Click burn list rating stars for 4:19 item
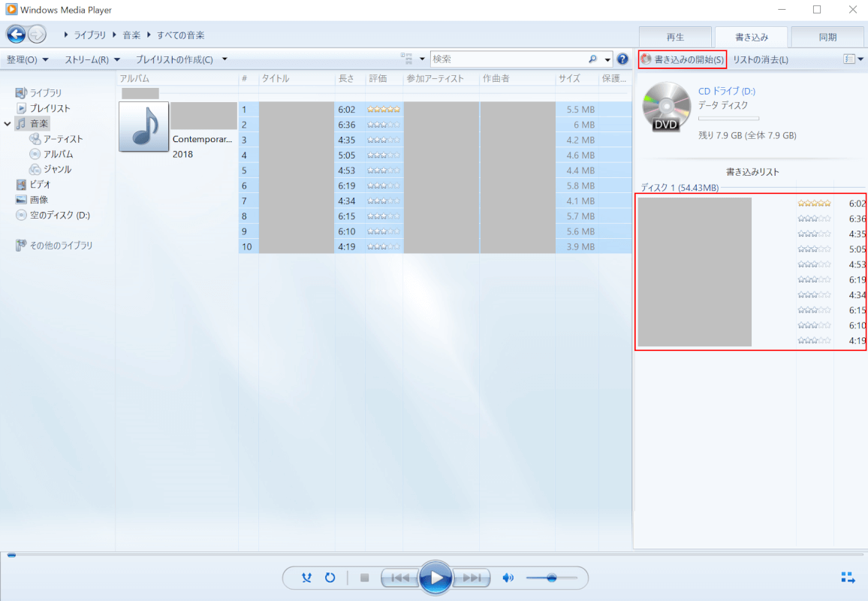 click(814, 340)
